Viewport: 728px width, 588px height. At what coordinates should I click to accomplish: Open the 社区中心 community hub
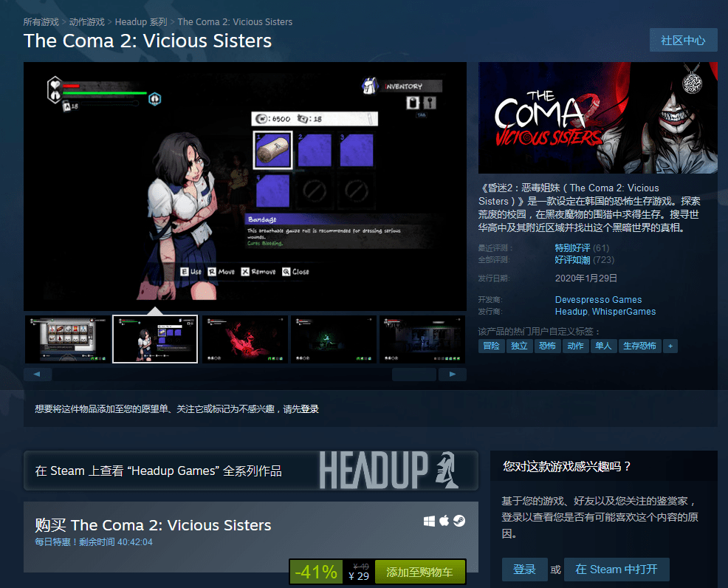coord(684,41)
